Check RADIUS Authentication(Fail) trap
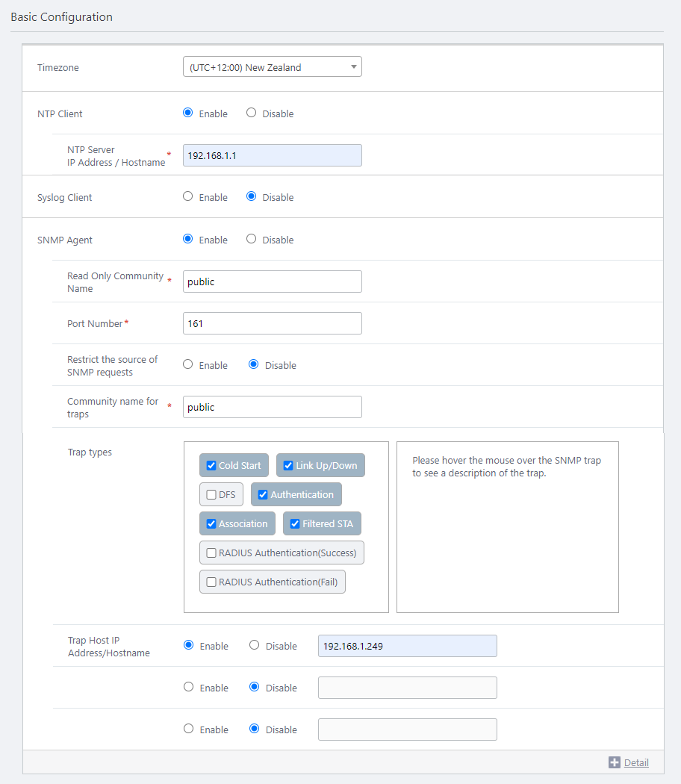Image resolution: width=681 pixels, height=784 pixels. [211, 582]
